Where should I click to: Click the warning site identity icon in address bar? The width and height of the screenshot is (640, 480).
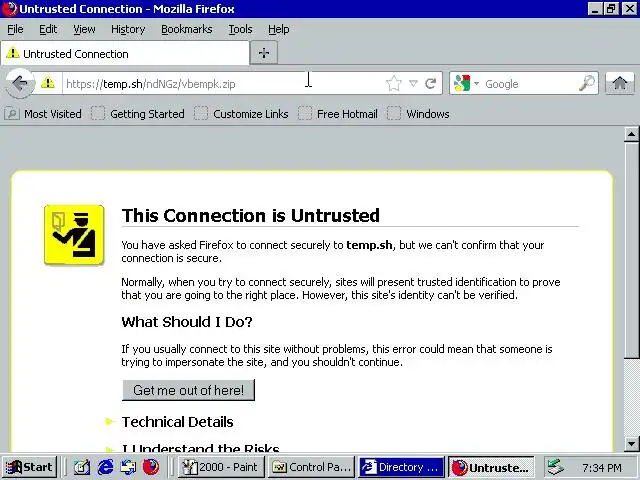pyautogui.click(x=48, y=83)
